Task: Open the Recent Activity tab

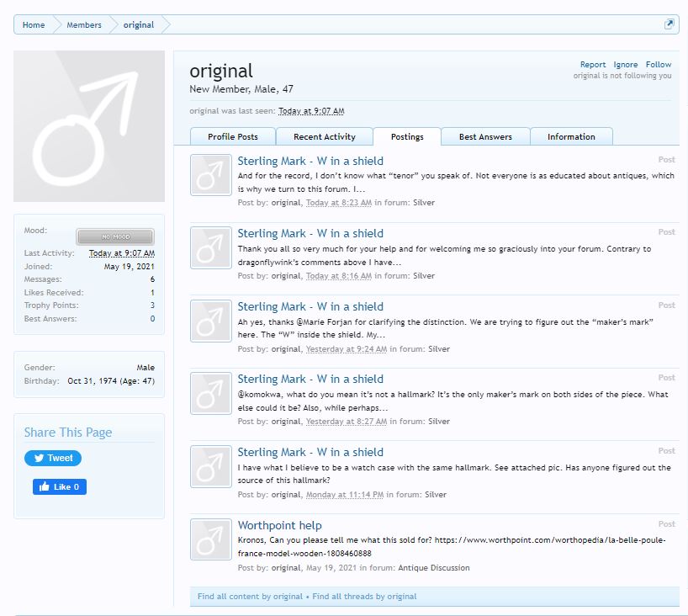Action: click(325, 136)
